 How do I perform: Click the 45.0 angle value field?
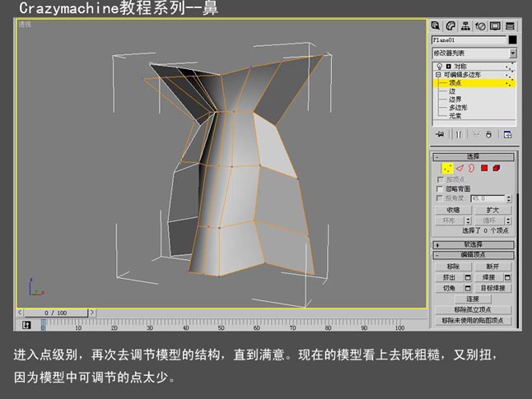pyautogui.click(x=488, y=198)
